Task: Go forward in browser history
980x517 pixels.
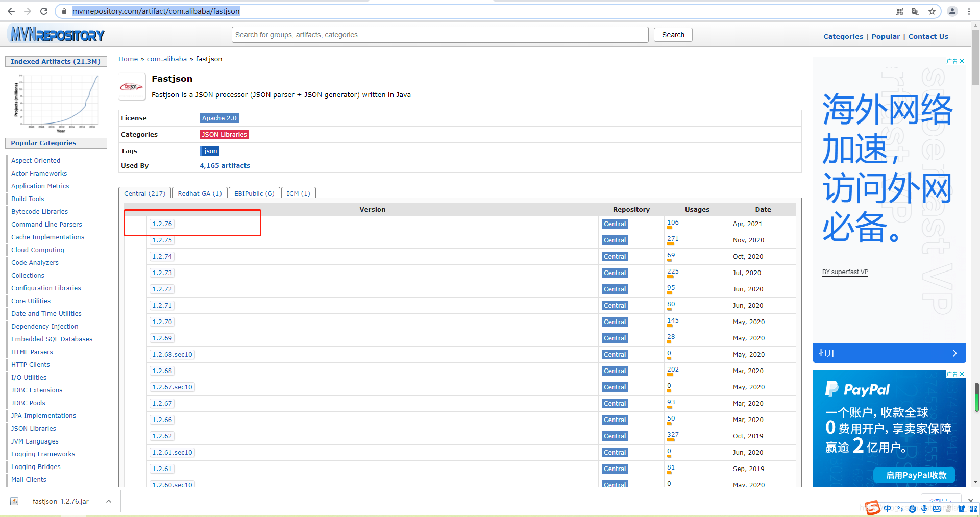Action: 28,11
